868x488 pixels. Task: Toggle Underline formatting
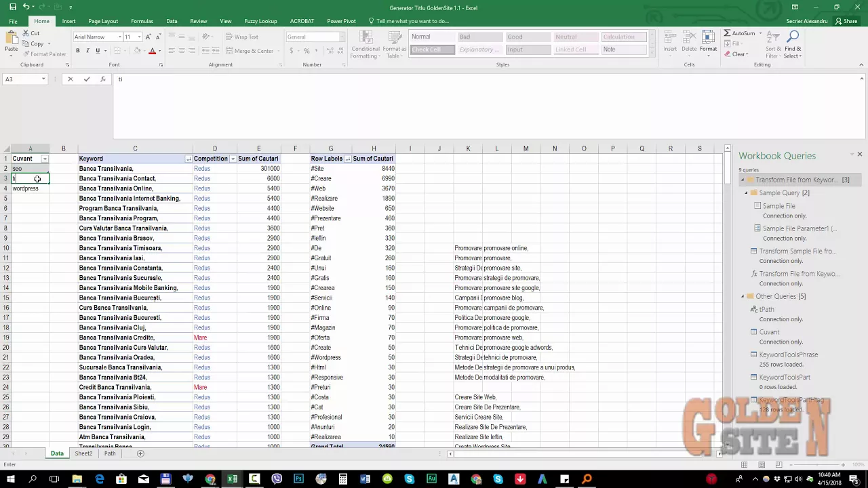tap(98, 51)
